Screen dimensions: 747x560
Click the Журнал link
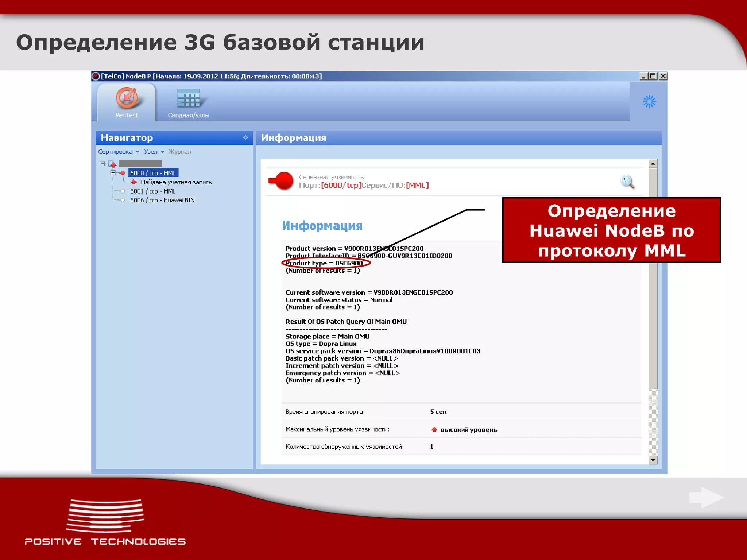pos(179,152)
